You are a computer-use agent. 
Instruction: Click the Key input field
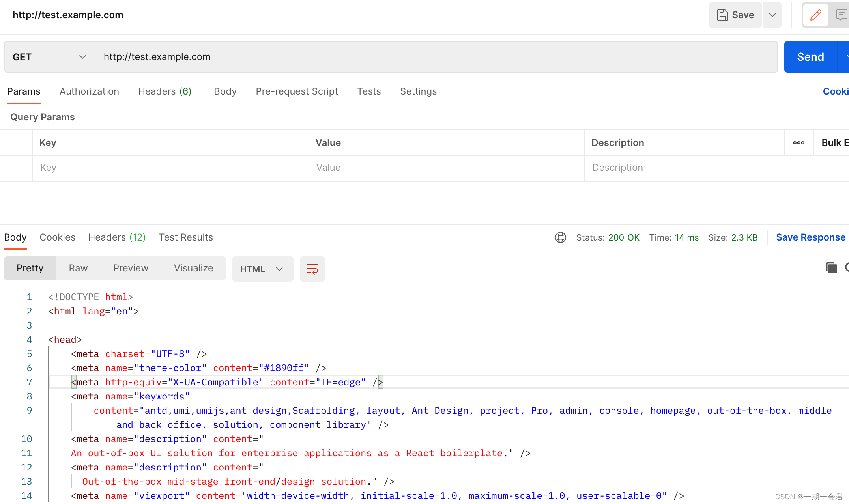170,168
